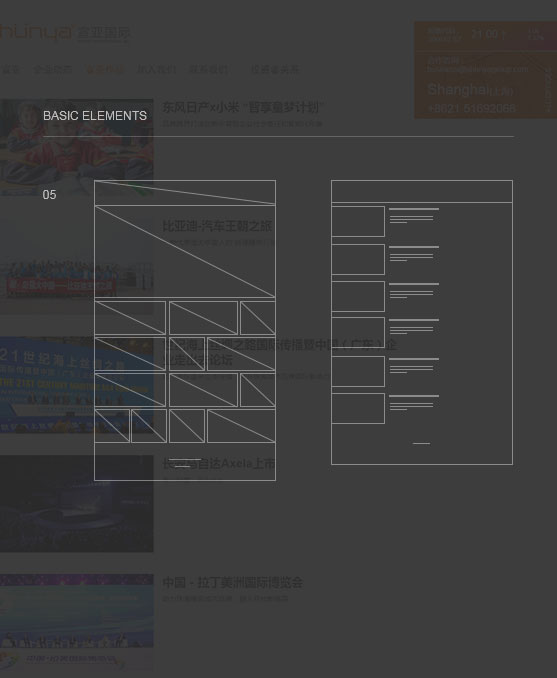This screenshot has height=678, width=557.
Task: Open the 长安马自达Axela上市 article title
Action: (x=219, y=464)
